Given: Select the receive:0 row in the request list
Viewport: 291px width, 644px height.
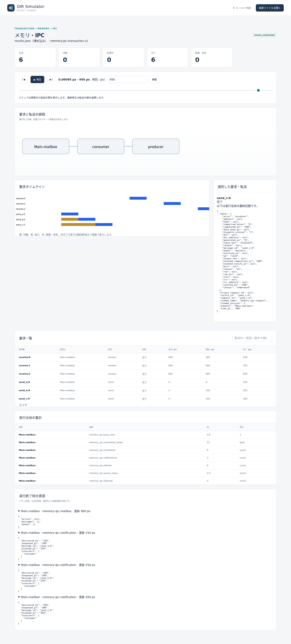Looking at the screenshot, I should click(x=145, y=357).
